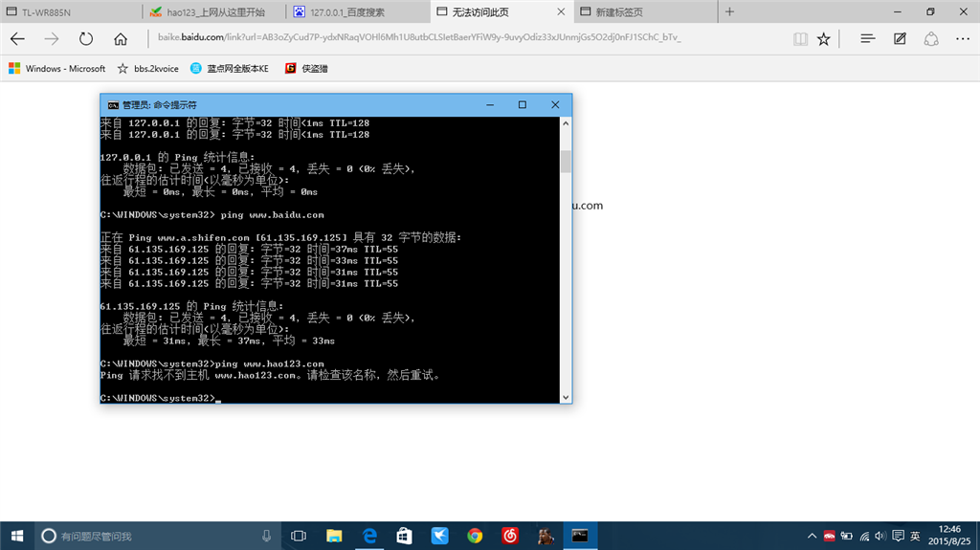Click the 'ping www.hao123.com' command line

point(212,363)
